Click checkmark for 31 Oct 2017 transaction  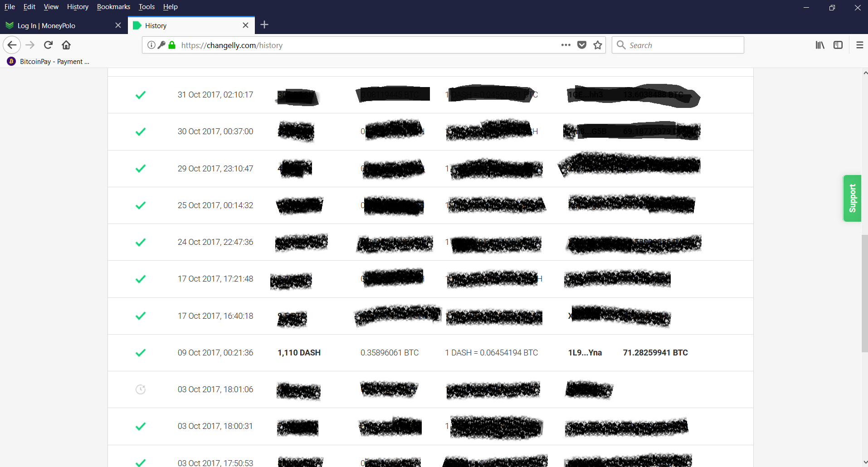click(x=141, y=95)
